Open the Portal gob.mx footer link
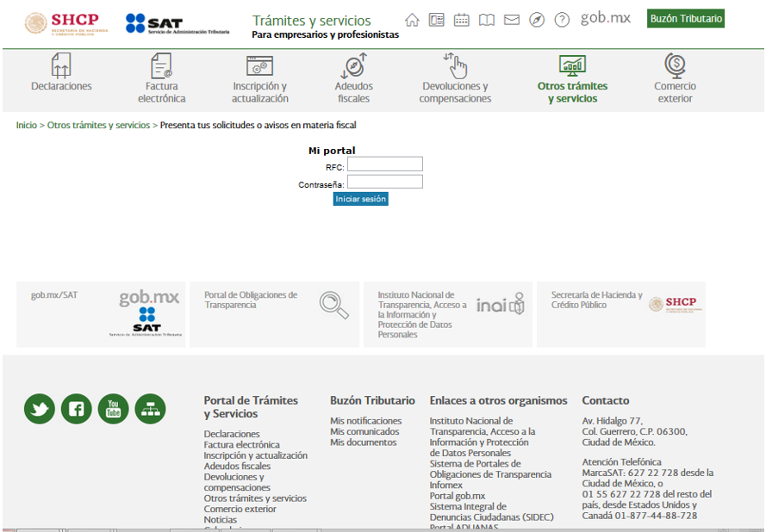Image resolution: width=766 pixels, height=532 pixels. click(458, 496)
